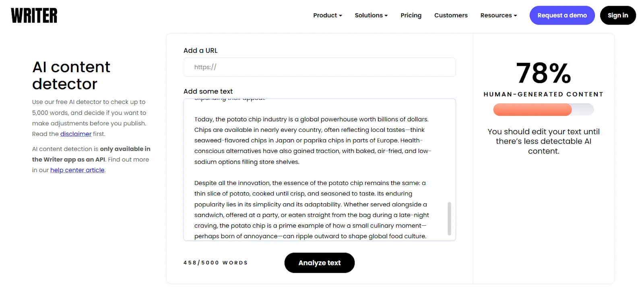Viewport: 644px width, 287px height.
Task: Click the text area vertical scrollbar
Action: click(449, 218)
